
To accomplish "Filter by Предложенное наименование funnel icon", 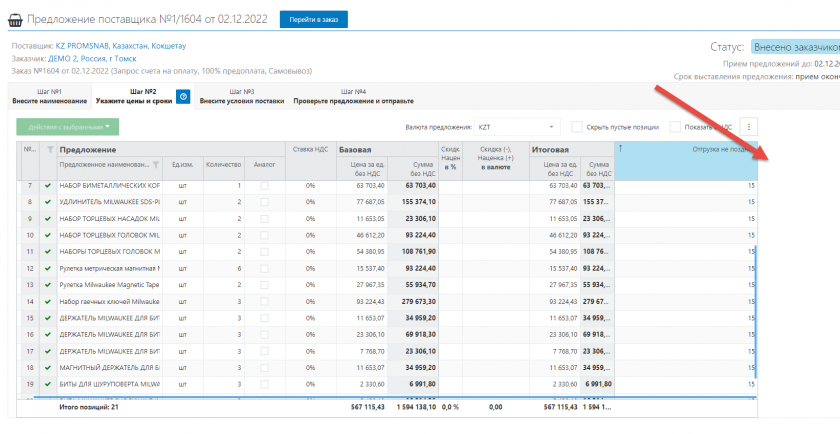I will pos(155,164).
